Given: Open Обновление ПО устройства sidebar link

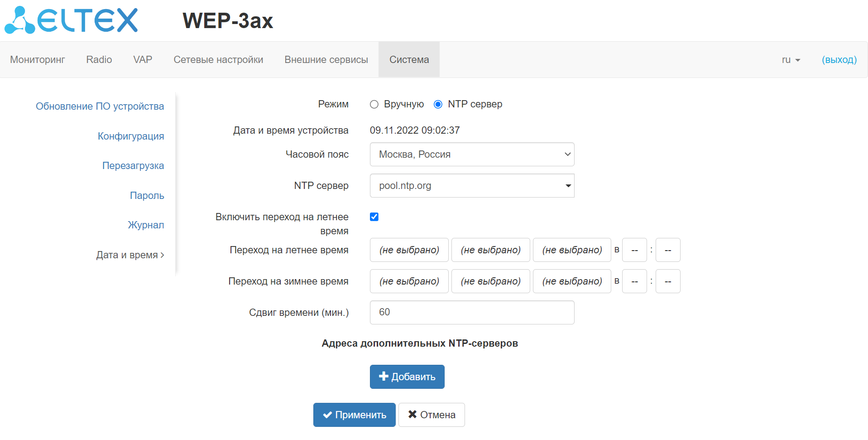Looking at the screenshot, I should 100,106.
